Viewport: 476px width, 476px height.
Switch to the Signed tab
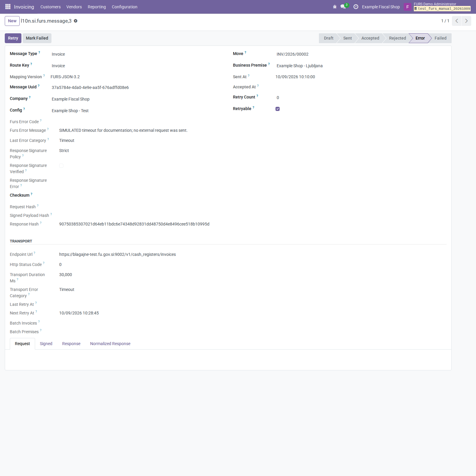[x=46, y=344]
